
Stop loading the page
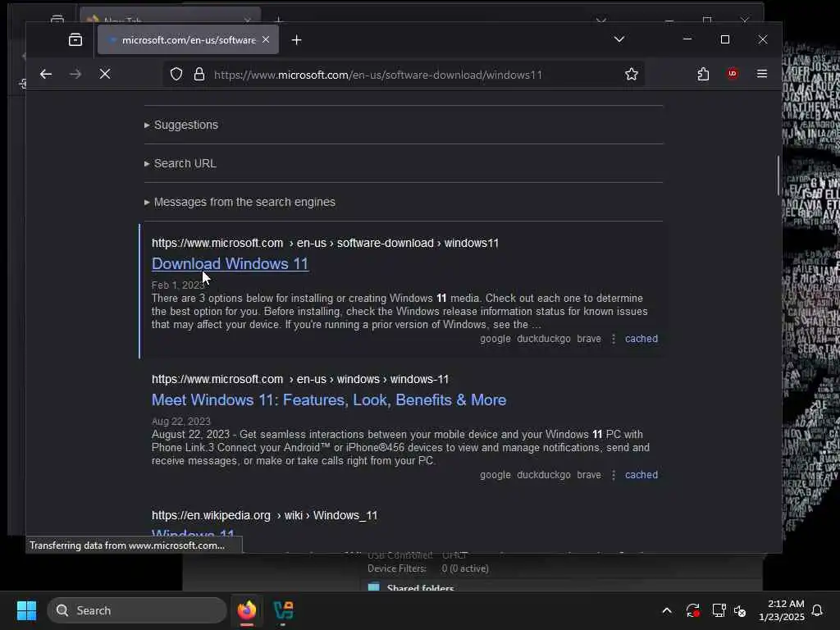click(x=105, y=75)
